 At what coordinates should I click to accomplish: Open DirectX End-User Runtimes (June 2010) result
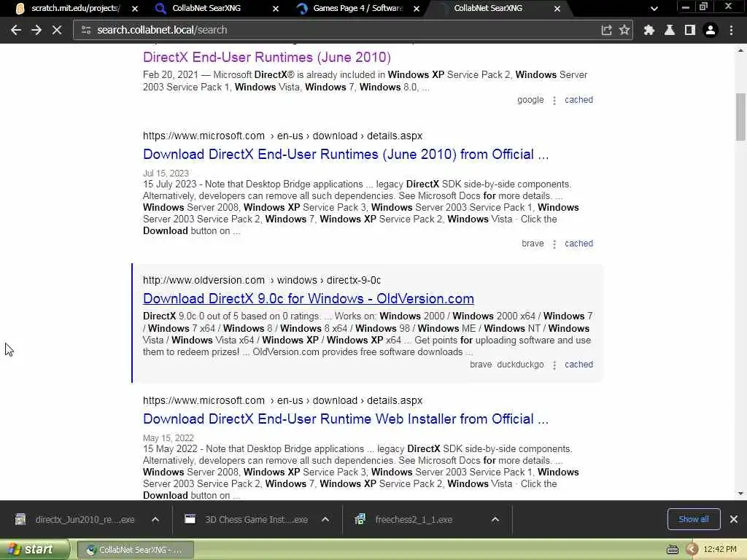tap(267, 57)
